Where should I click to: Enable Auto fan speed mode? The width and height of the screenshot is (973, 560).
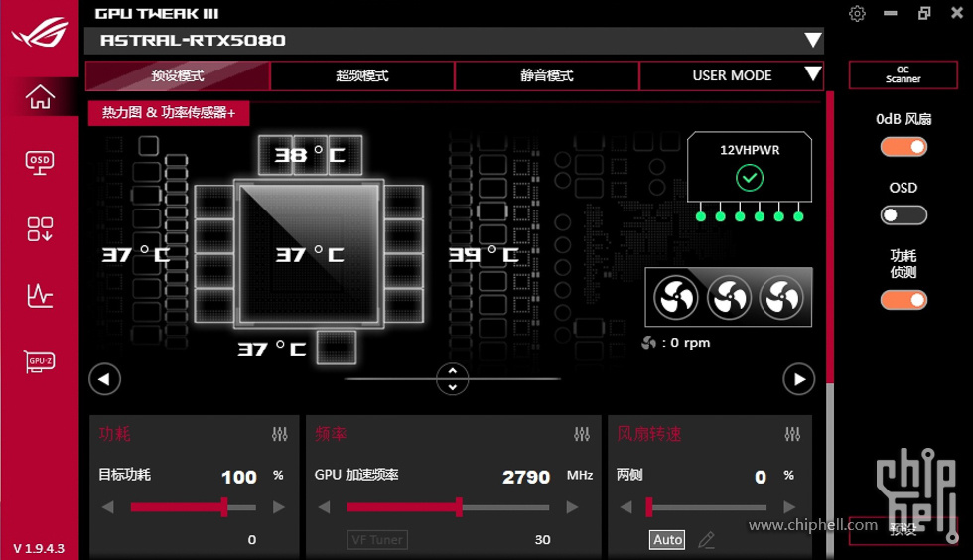click(x=667, y=539)
